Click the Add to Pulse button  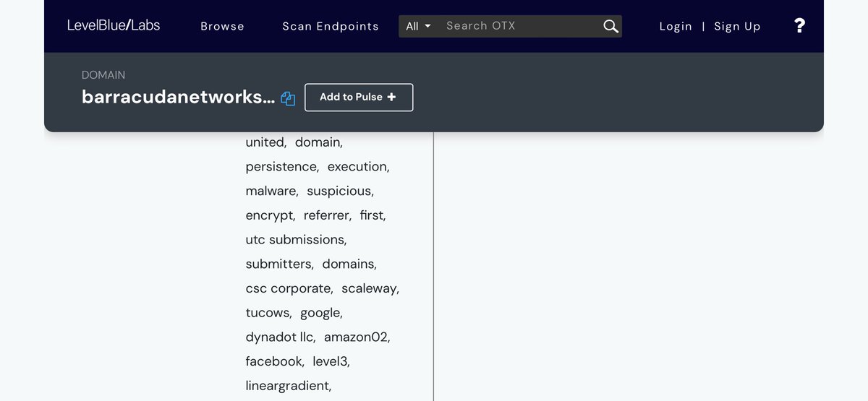click(358, 98)
